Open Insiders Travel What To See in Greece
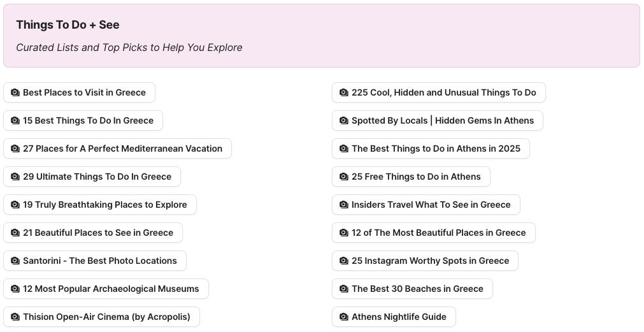This screenshot has height=332, width=644. click(431, 205)
